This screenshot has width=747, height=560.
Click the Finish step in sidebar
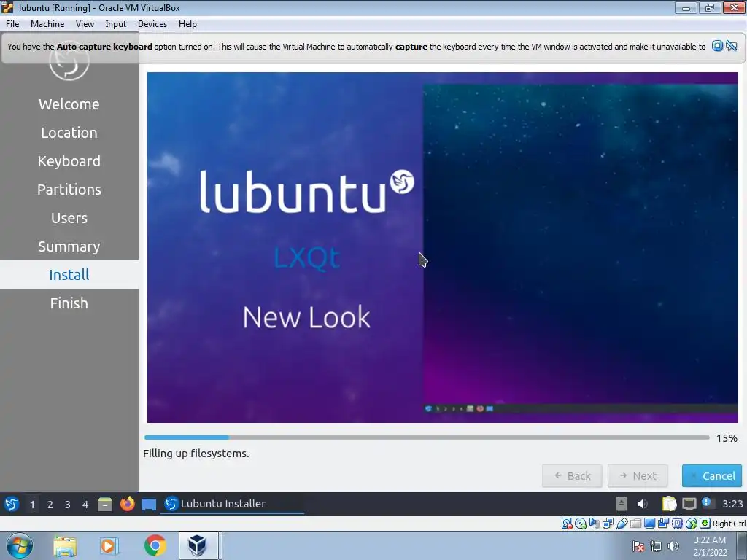point(69,303)
